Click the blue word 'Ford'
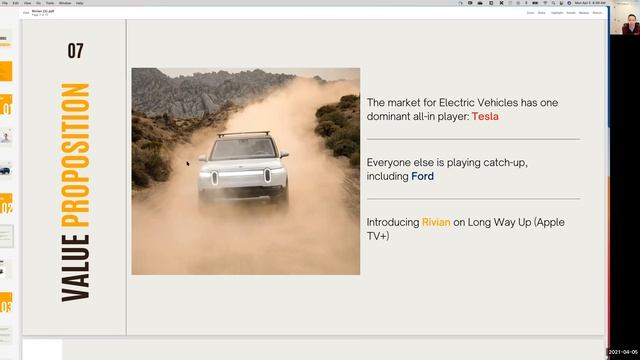 (422, 176)
